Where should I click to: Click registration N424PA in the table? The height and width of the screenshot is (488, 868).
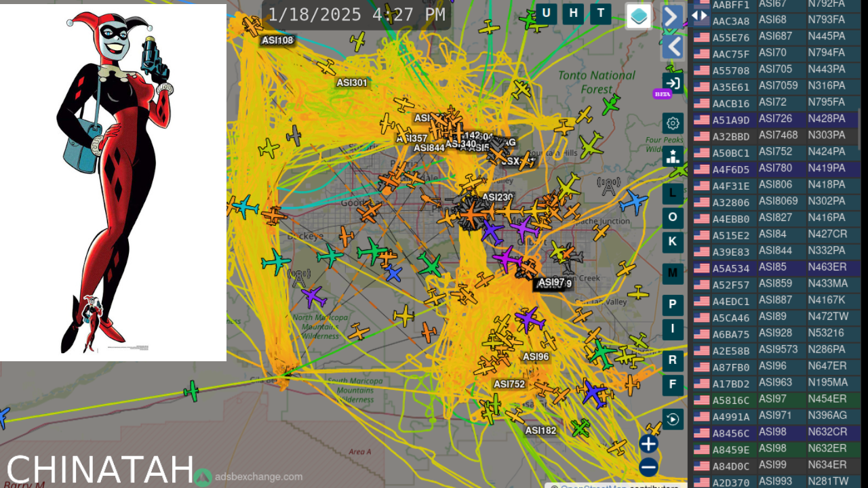(827, 151)
